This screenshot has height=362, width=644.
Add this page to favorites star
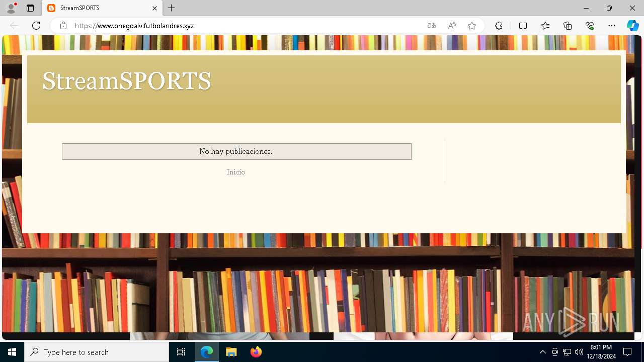[x=472, y=26]
